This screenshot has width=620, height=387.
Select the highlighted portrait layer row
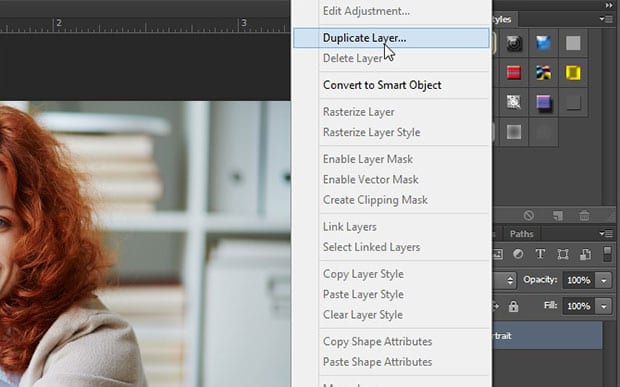(x=547, y=336)
